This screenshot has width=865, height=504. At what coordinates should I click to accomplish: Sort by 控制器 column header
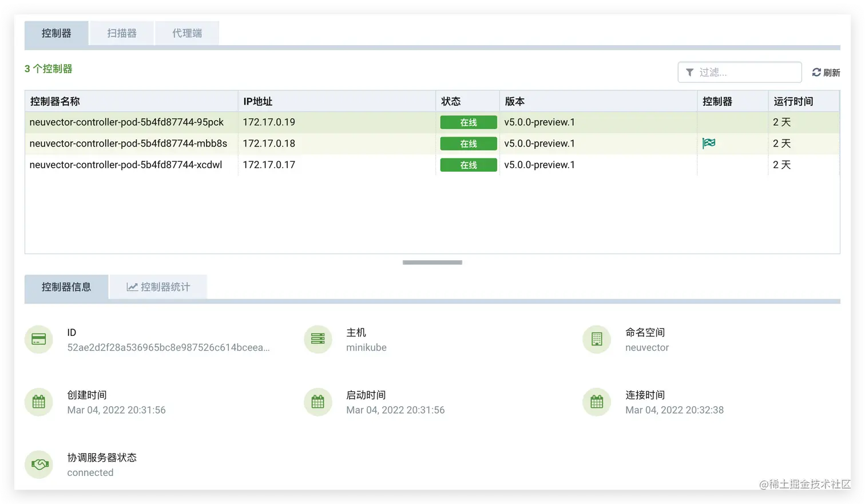[x=733, y=101]
